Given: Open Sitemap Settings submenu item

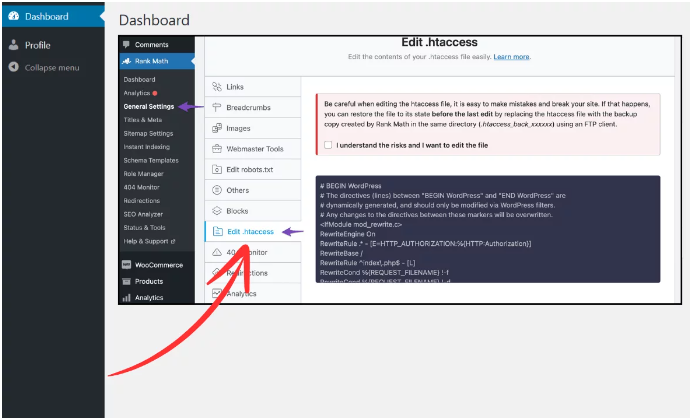Looking at the screenshot, I should [x=148, y=133].
